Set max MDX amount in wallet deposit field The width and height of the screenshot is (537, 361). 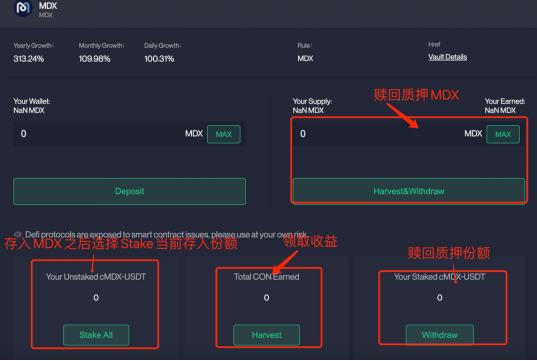[x=224, y=134]
